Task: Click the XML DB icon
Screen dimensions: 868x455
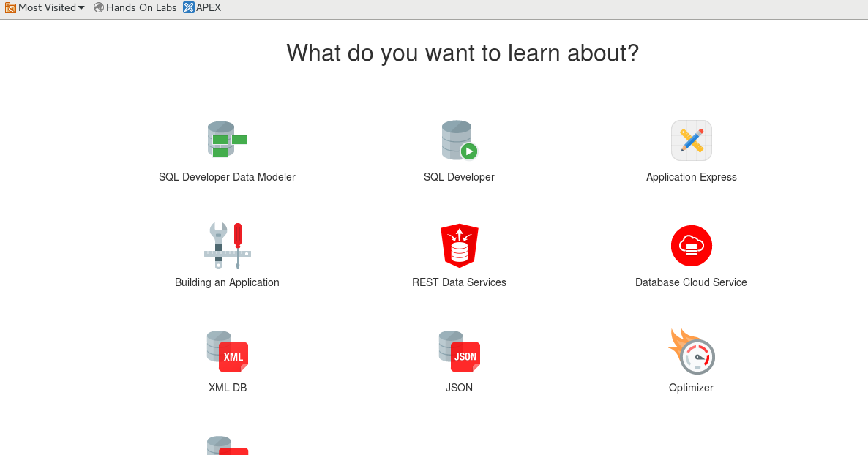Action: click(x=227, y=350)
